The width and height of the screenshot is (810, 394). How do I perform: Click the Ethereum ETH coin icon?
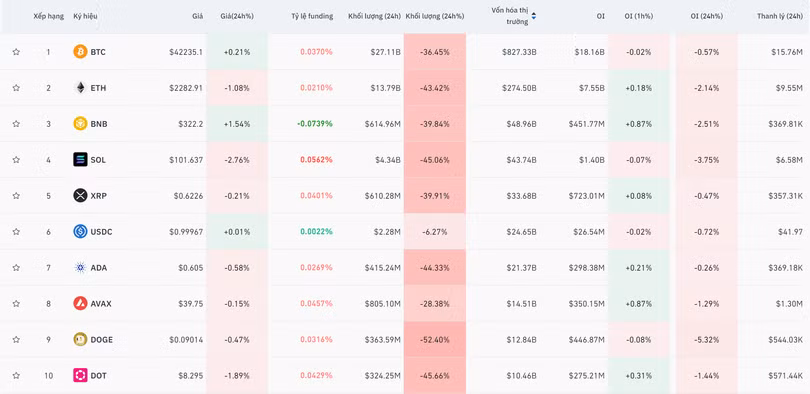pyautogui.click(x=80, y=88)
